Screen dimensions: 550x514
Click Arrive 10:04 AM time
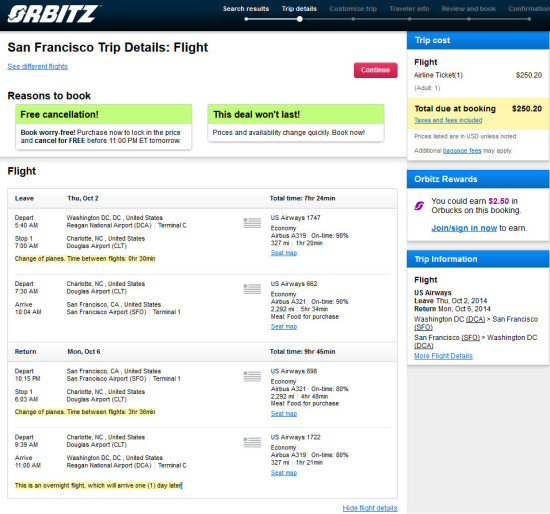pos(28,312)
